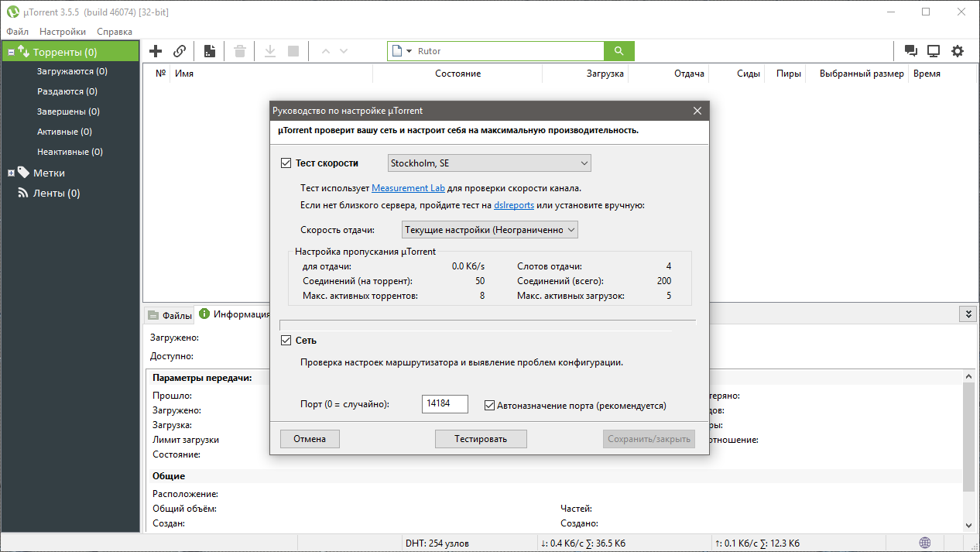Select Завершены (0) in sidebar
The image size is (980, 552).
click(x=68, y=111)
